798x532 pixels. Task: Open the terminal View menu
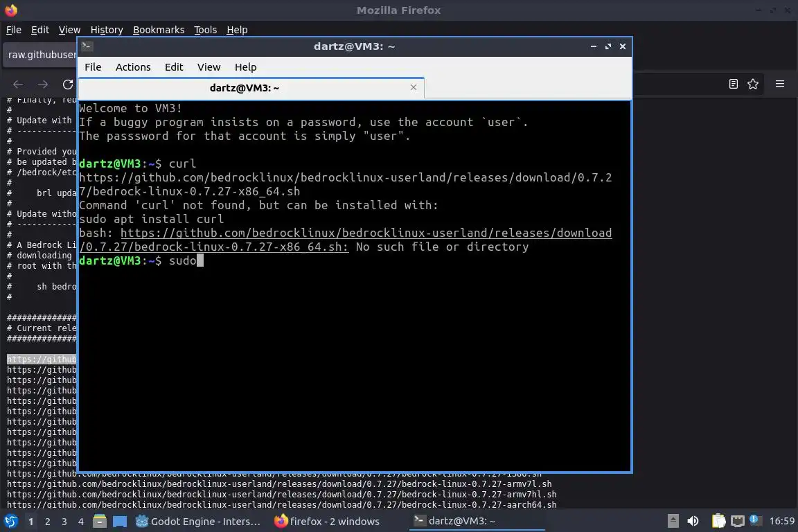tap(209, 67)
